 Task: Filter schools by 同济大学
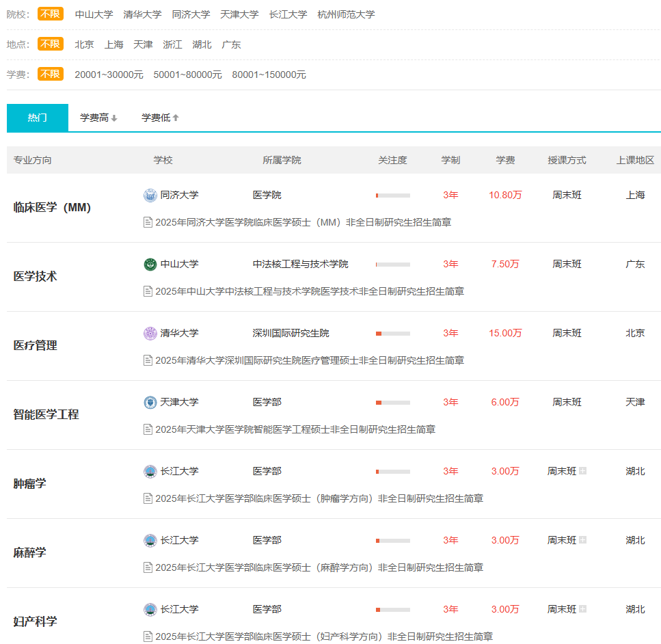[191, 14]
